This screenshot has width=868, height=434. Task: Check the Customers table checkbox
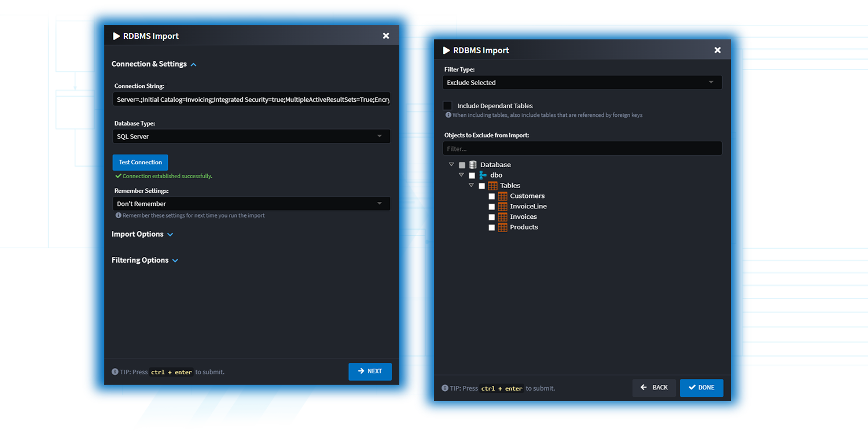pyautogui.click(x=492, y=197)
